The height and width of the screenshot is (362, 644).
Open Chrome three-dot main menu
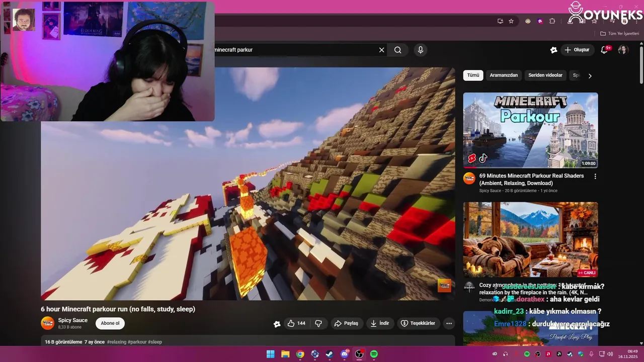[x=637, y=21]
